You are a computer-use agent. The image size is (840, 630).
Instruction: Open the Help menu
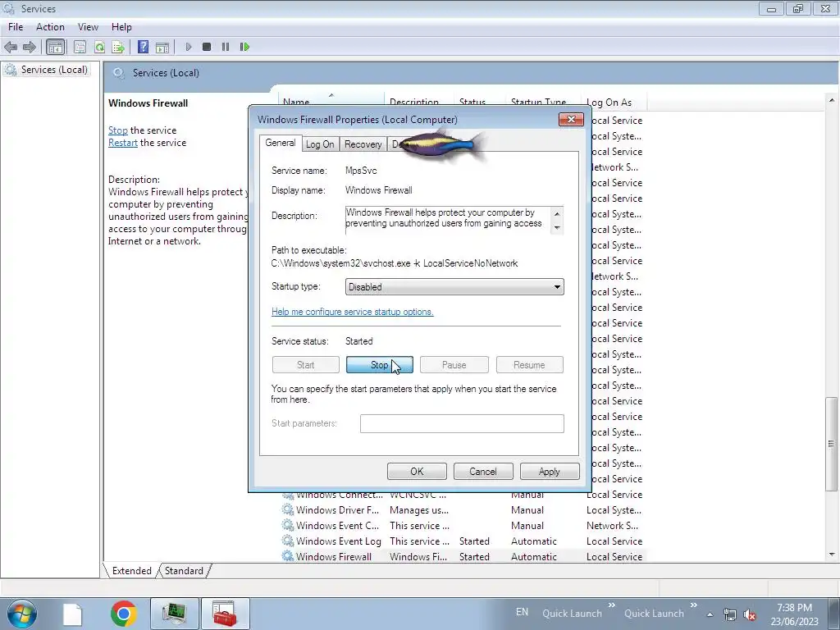click(x=121, y=27)
